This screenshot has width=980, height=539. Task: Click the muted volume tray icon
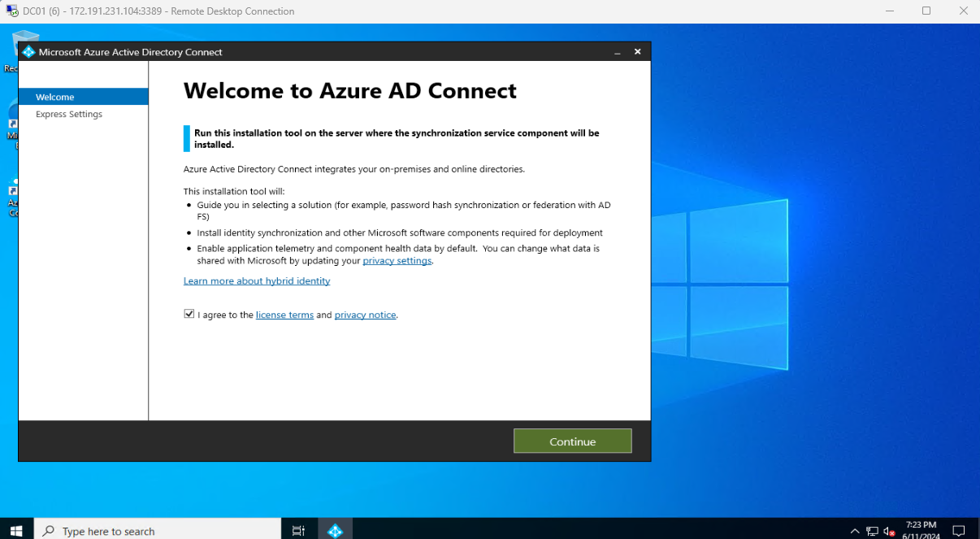click(x=889, y=532)
